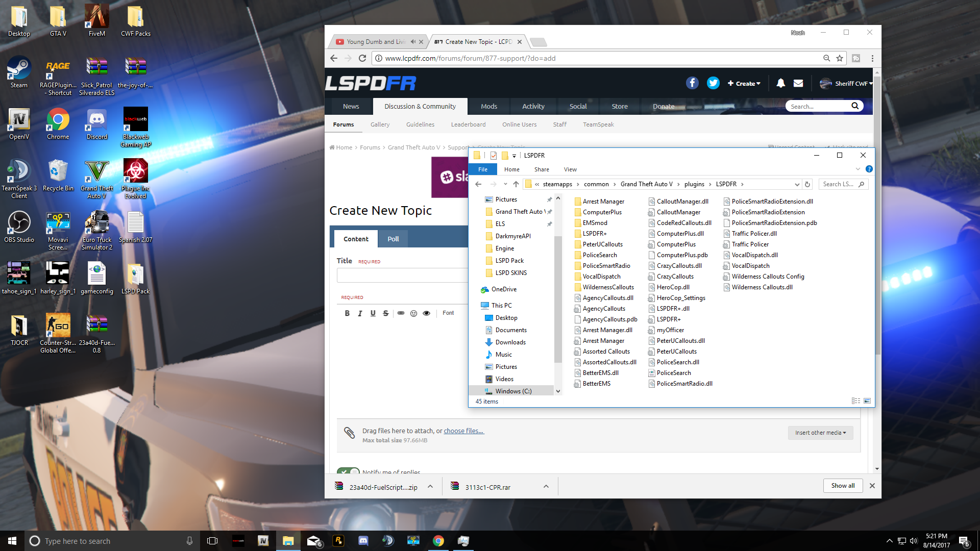
Task: Click the Strikethrough formatting icon
Action: point(385,313)
